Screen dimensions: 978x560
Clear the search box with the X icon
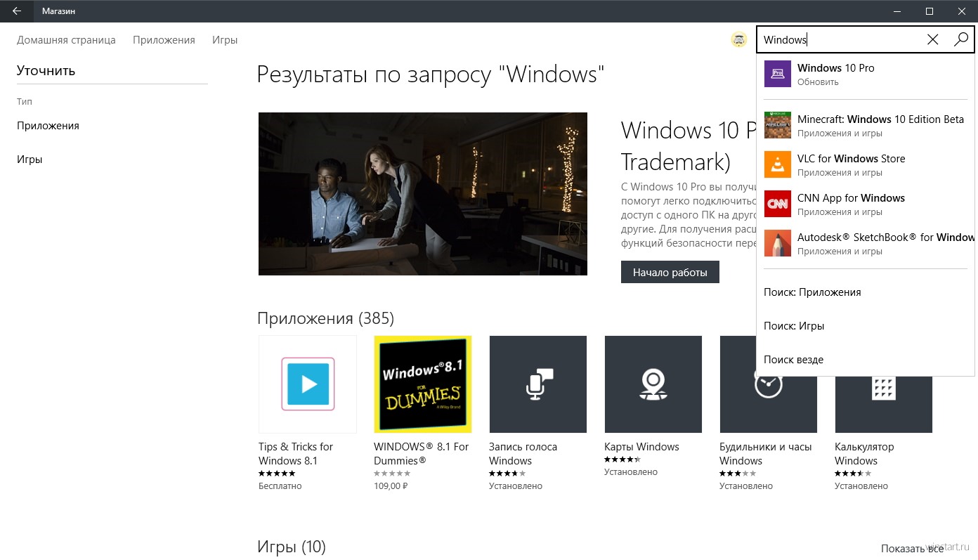pyautogui.click(x=933, y=40)
